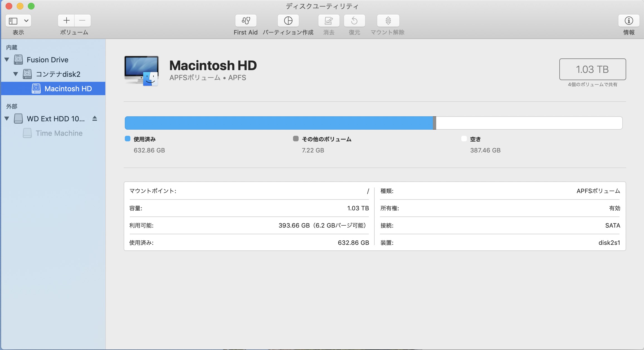Click the Erase (消去) toolbar icon

[x=329, y=21]
